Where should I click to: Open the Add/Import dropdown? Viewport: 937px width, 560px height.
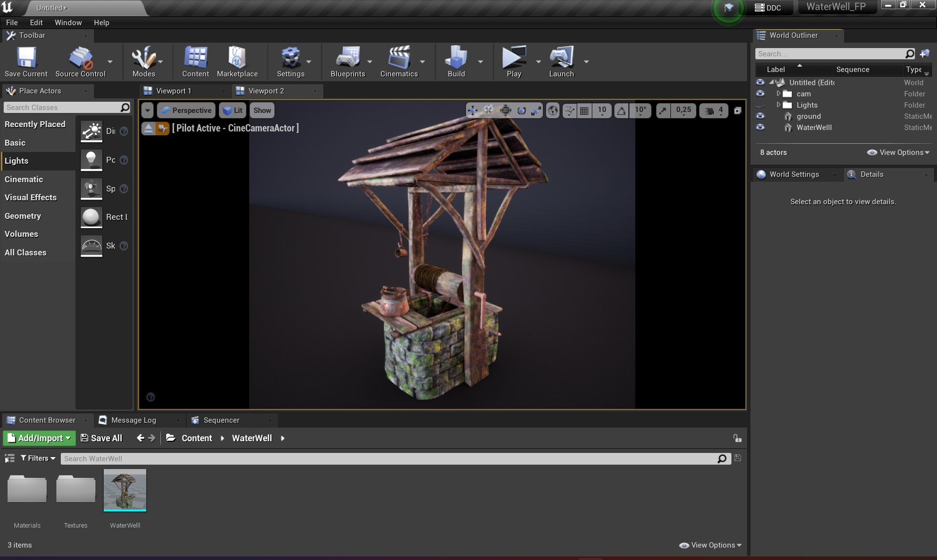(39, 438)
